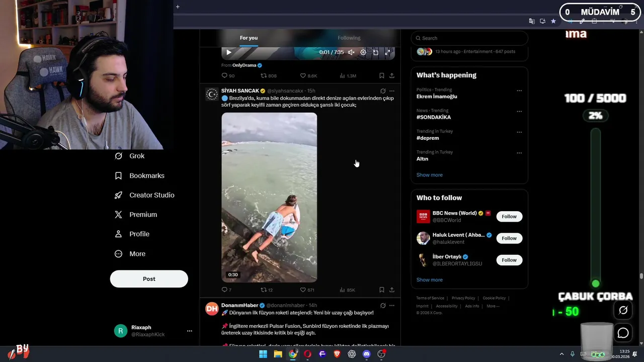The image size is (644, 362).
Task: Play the OnlyDrama video
Action: pos(229,52)
